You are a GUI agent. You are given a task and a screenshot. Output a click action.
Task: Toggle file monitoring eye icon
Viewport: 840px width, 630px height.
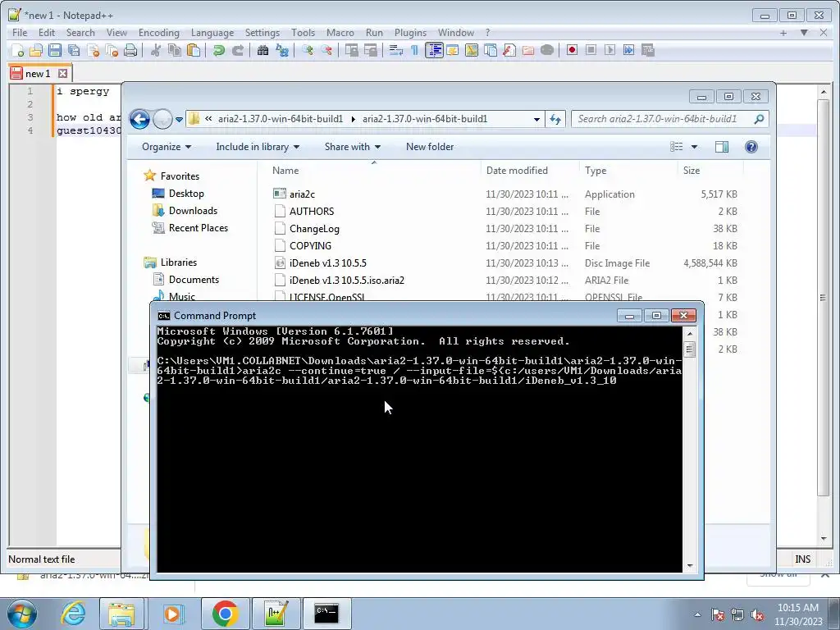547,50
